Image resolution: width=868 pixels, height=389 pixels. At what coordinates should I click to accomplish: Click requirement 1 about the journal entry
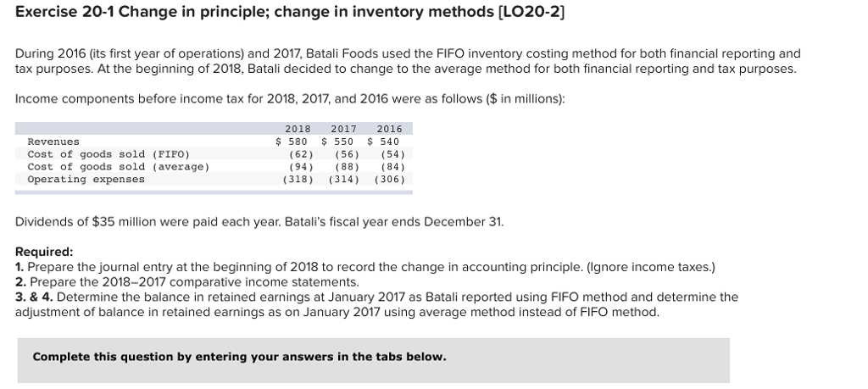point(365,267)
